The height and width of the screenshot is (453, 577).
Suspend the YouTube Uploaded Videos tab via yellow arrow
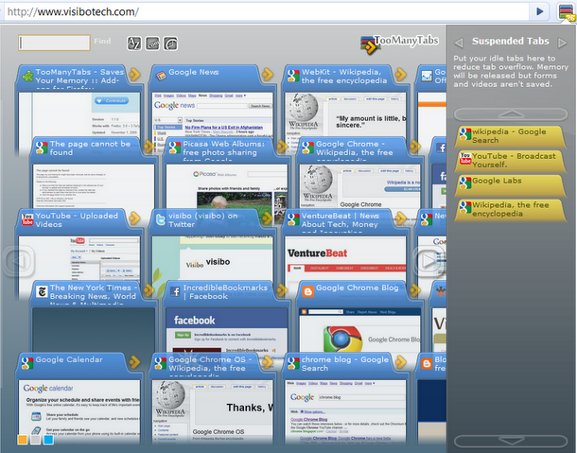click(135, 218)
